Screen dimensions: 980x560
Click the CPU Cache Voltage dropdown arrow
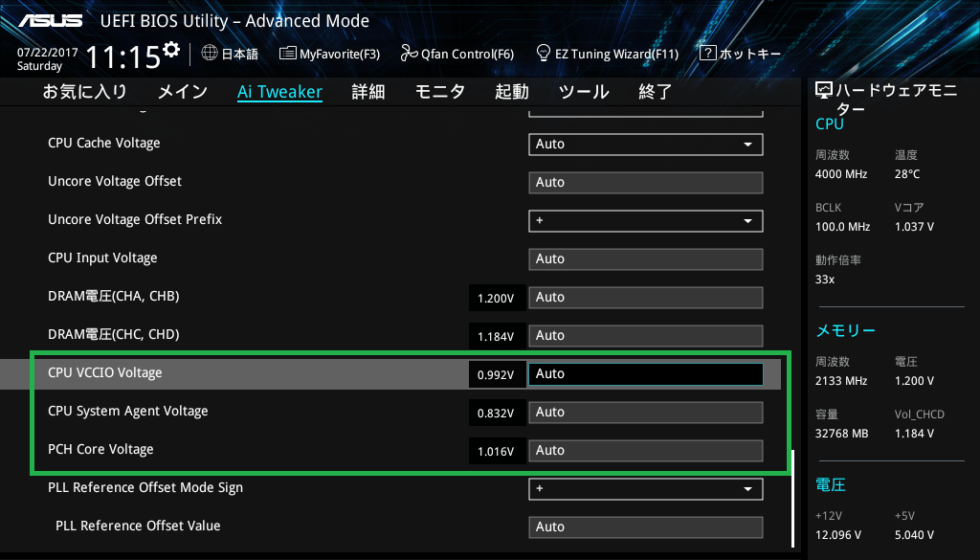[x=747, y=145]
